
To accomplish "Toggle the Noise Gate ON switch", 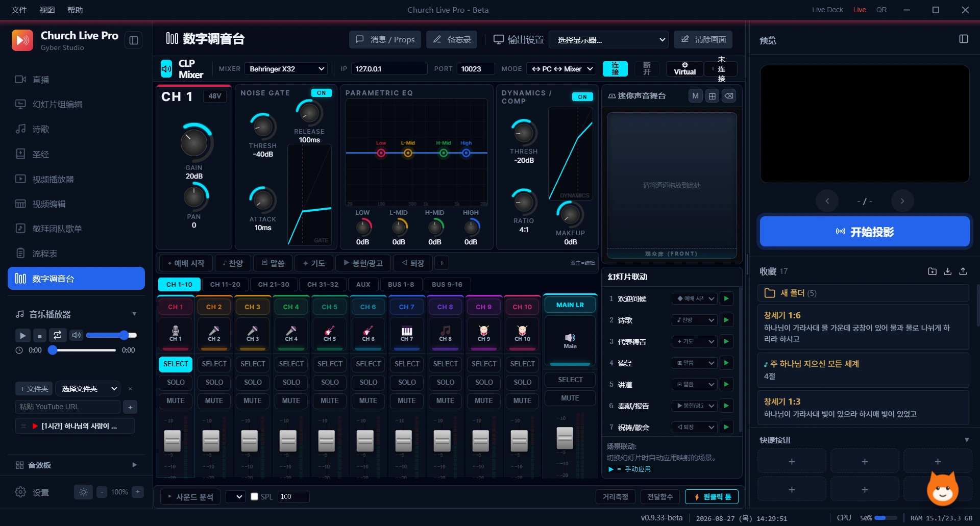I will (322, 93).
